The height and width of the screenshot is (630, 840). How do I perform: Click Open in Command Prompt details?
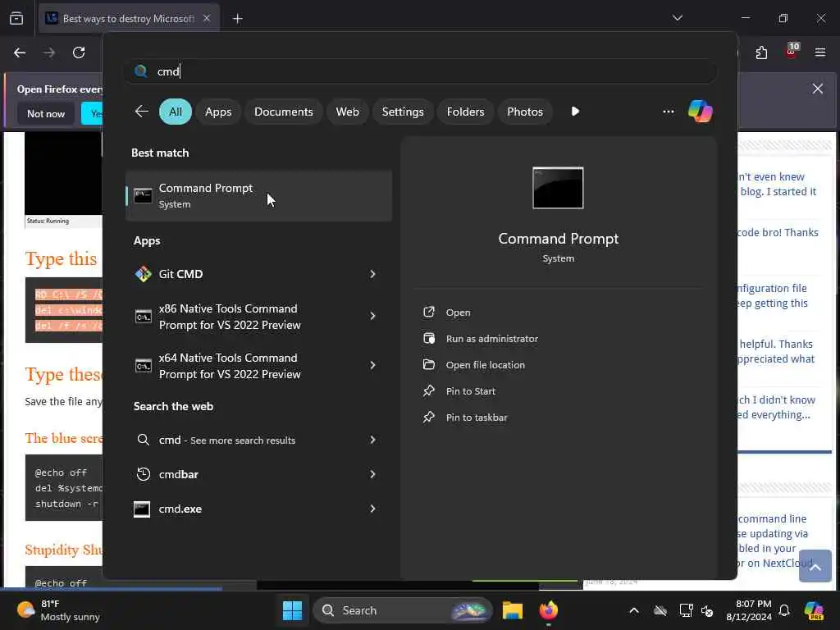coord(458,313)
